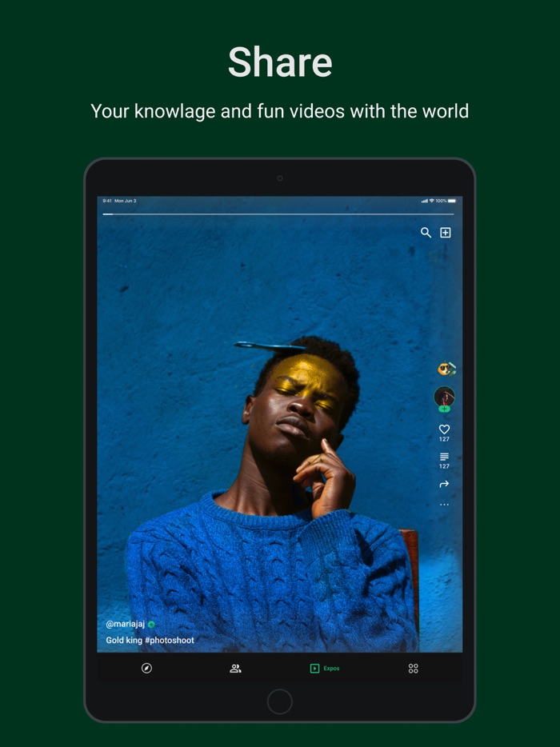Open the four-circles menu tab
Screen dimensions: 560x747
tap(414, 669)
